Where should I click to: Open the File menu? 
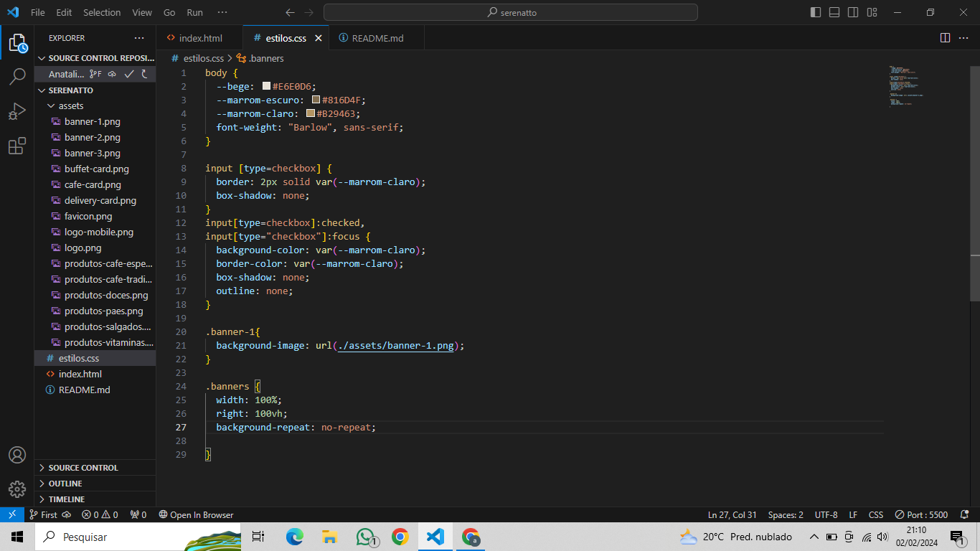pos(37,12)
